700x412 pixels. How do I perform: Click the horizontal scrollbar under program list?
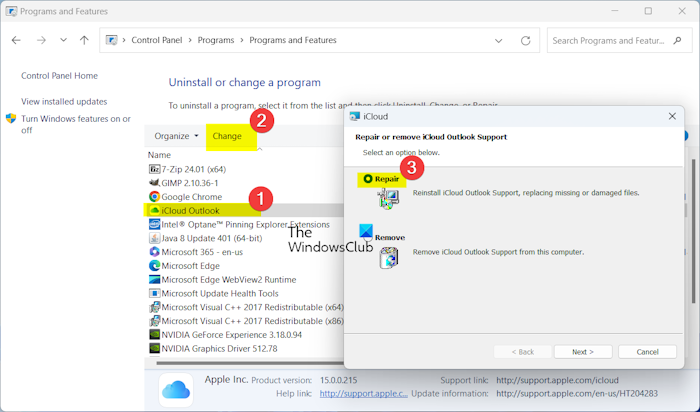click(x=250, y=363)
